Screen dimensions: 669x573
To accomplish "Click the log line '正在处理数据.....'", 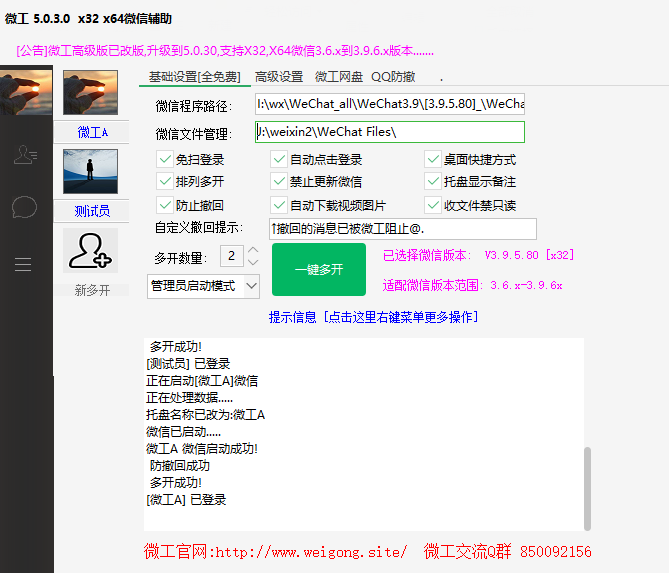I will [189, 398].
